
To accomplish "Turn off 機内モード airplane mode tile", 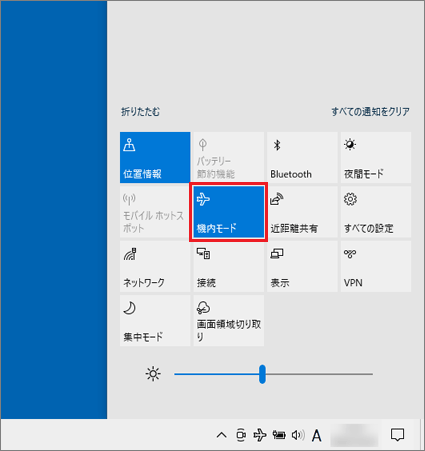I will [229, 212].
